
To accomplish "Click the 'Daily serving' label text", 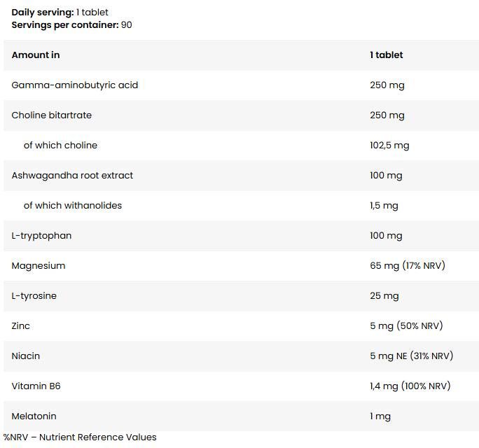I will 43,13.
